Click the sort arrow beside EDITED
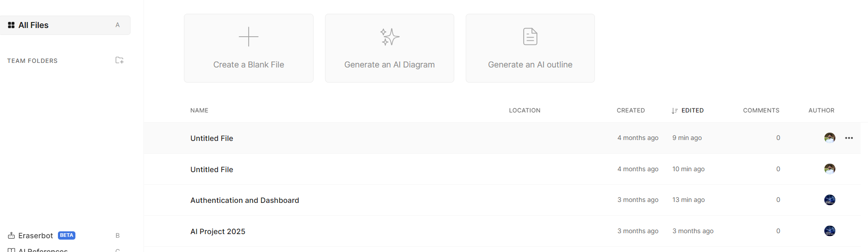This screenshot has width=868, height=252. click(x=674, y=111)
